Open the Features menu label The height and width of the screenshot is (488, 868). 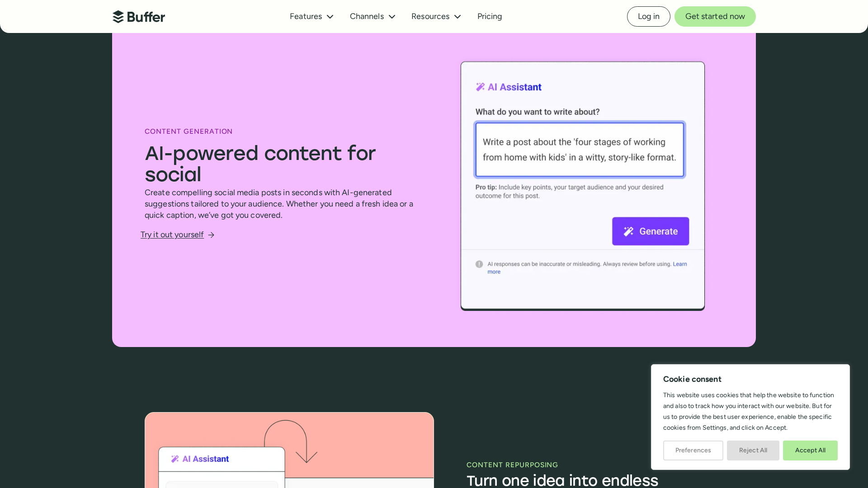306,16
